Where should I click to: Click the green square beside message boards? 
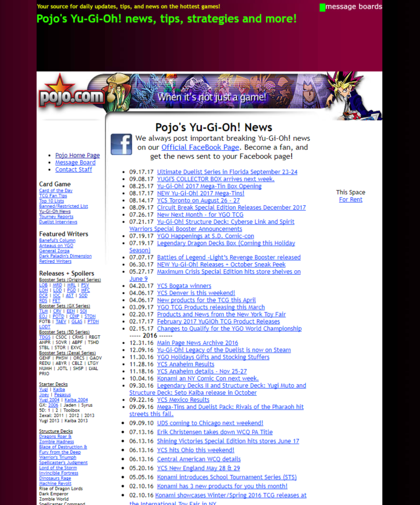click(x=322, y=8)
